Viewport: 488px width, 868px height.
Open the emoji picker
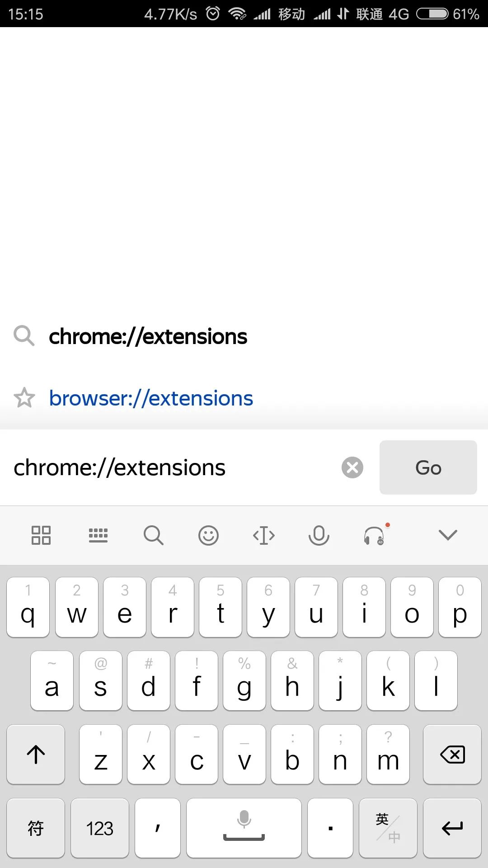point(208,535)
